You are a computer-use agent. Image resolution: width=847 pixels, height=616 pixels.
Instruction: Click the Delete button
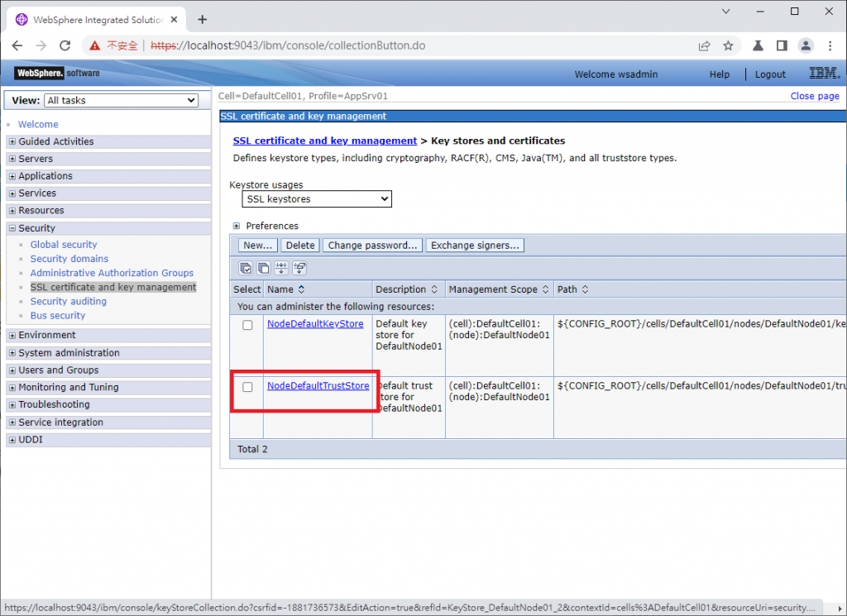coord(300,245)
